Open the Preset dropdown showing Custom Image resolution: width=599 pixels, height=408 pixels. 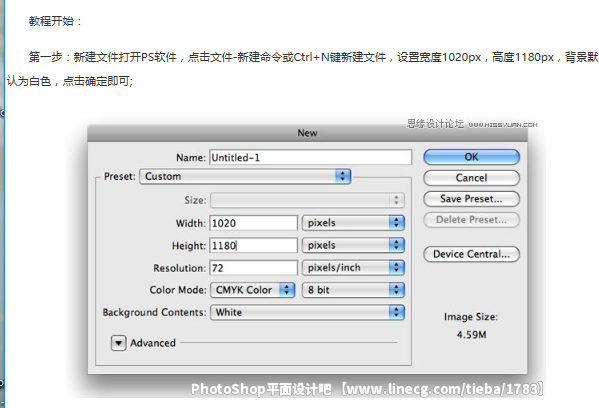tap(245, 176)
